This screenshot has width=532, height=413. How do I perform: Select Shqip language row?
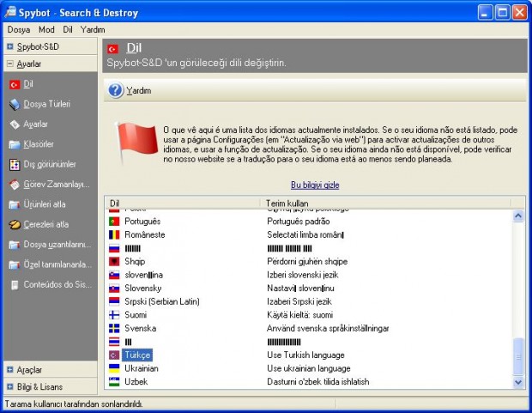(135, 262)
